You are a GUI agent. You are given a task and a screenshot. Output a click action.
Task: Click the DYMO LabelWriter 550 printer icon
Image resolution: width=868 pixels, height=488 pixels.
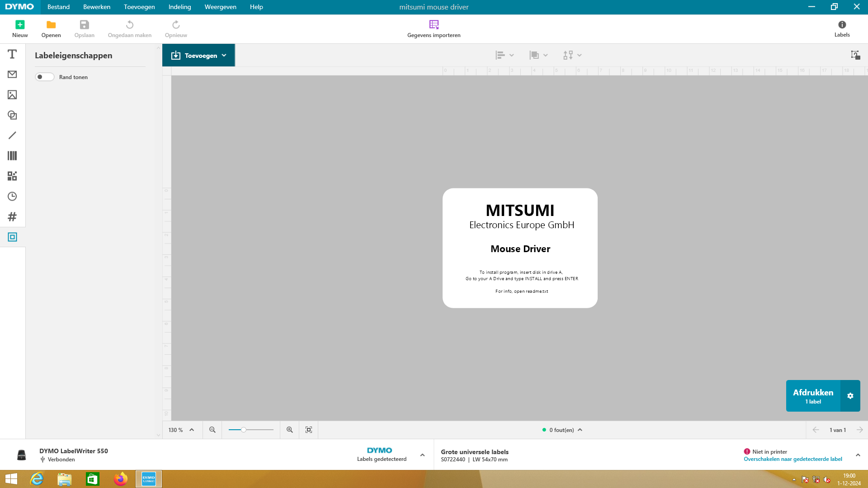(21, 455)
